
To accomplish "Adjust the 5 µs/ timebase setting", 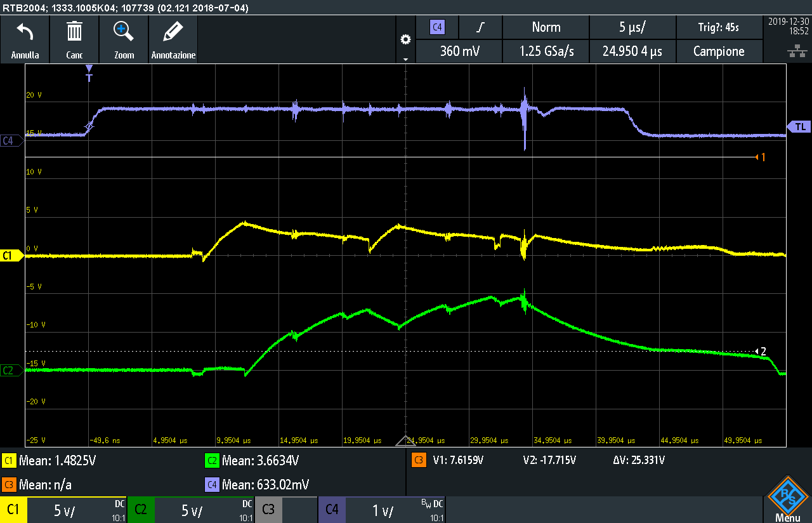I will tap(632, 27).
